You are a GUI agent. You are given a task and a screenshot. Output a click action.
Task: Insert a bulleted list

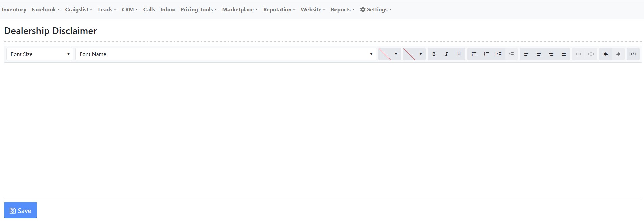click(474, 54)
